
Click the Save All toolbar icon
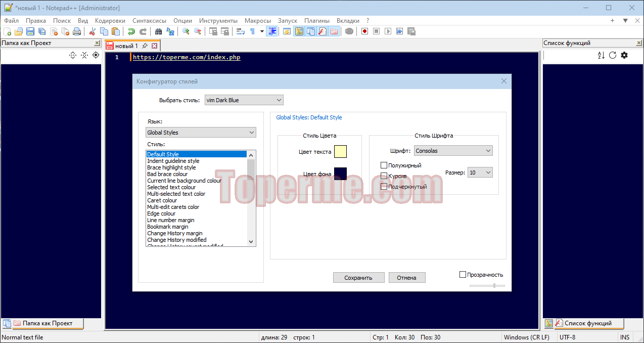(42, 31)
